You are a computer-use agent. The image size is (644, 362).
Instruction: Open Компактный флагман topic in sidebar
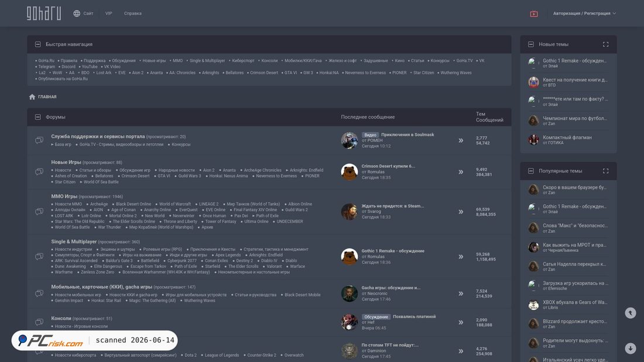(x=567, y=137)
